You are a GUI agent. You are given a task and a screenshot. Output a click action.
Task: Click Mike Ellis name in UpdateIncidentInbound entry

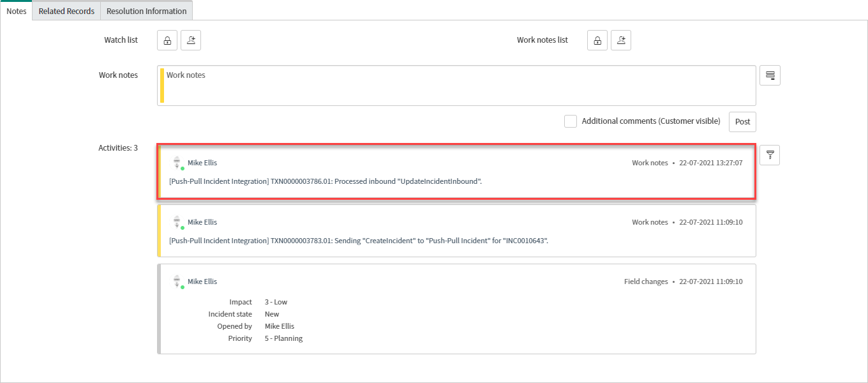click(x=202, y=163)
